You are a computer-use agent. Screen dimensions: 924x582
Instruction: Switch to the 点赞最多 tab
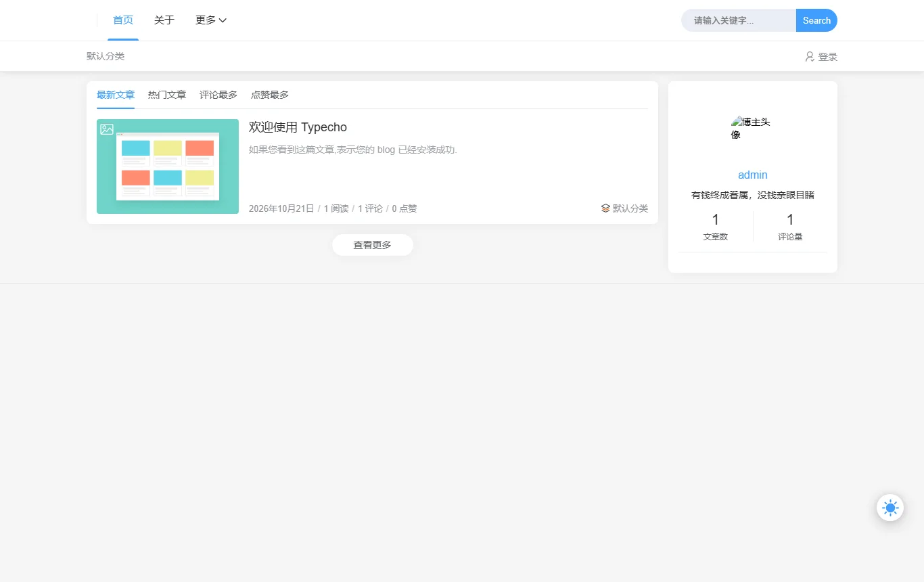point(270,95)
